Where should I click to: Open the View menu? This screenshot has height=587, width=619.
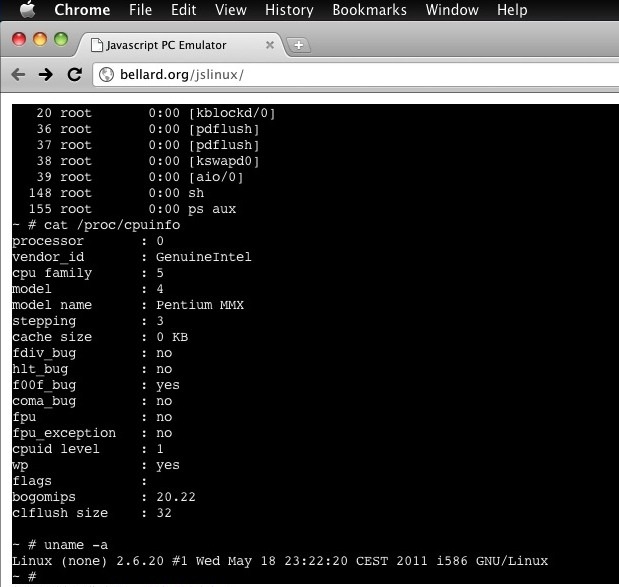(x=231, y=10)
